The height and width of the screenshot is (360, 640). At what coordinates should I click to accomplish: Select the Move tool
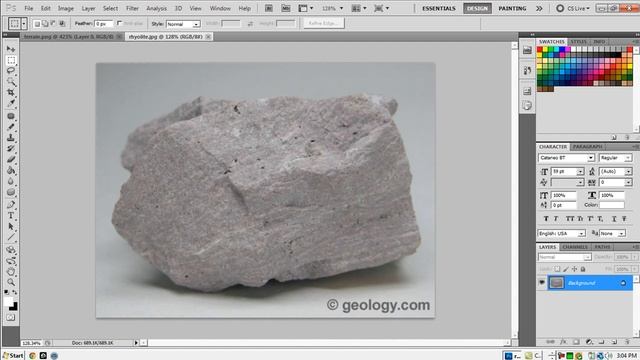click(x=11, y=49)
